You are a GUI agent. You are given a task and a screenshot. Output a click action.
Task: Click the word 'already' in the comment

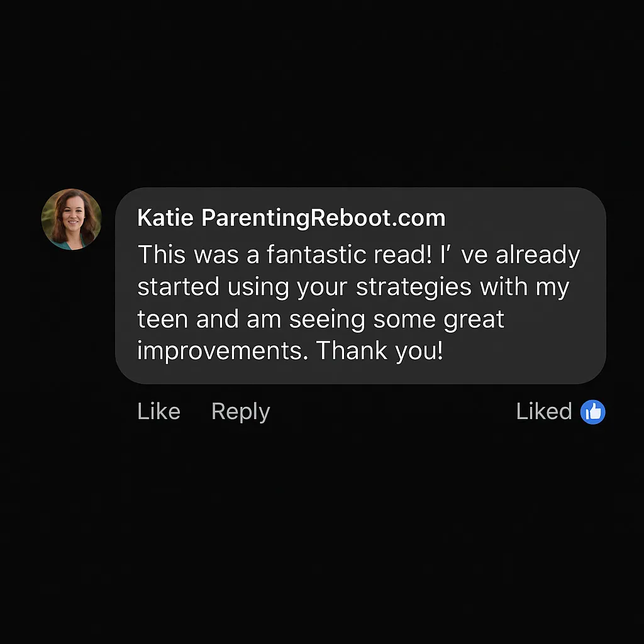538,255
